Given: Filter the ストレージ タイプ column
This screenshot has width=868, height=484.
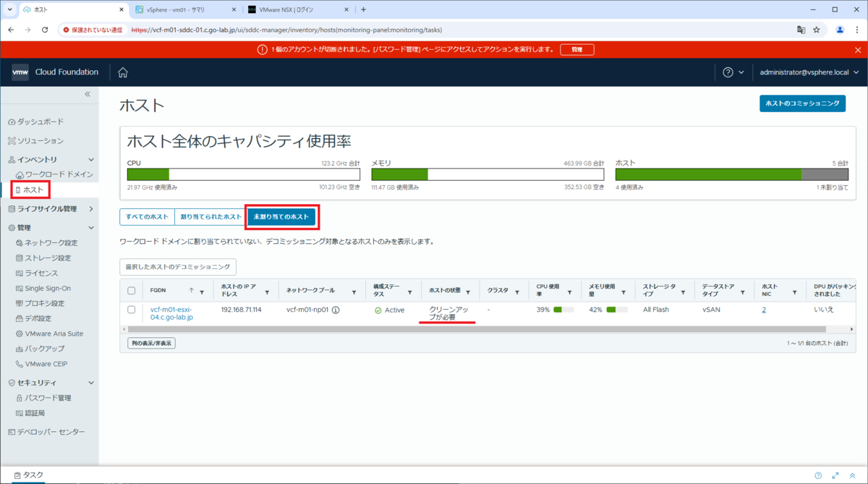Looking at the screenshot, I should [x=681, y=292].
